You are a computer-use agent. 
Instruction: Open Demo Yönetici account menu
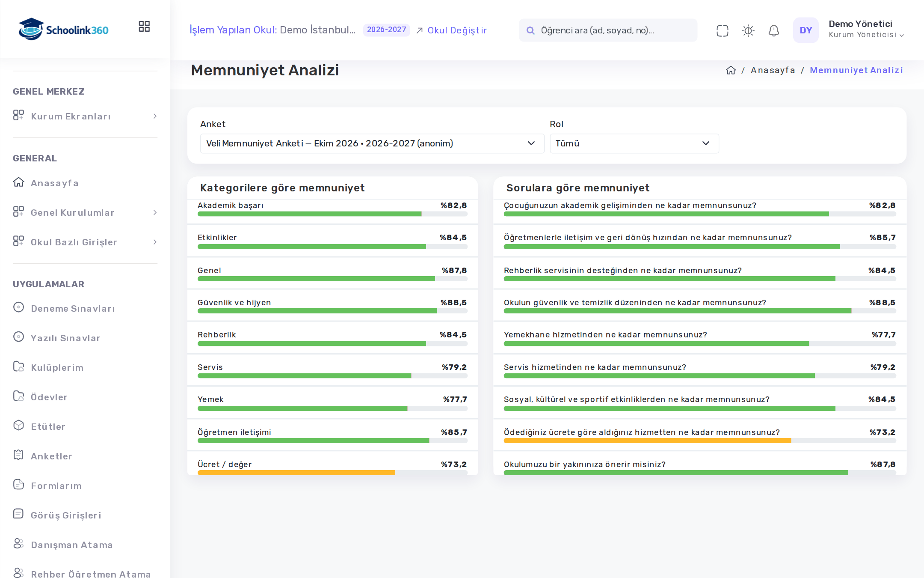(866, 29)
